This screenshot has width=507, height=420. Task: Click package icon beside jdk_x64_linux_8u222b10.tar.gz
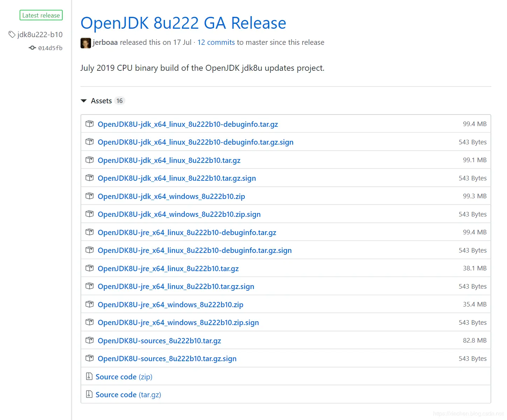click(90, 160)
